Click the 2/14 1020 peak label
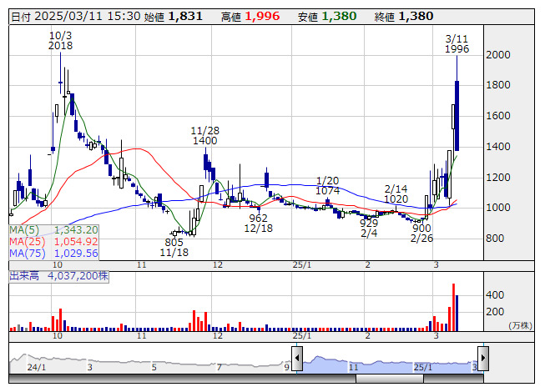545x392 pixels. [x=396, y=194]
